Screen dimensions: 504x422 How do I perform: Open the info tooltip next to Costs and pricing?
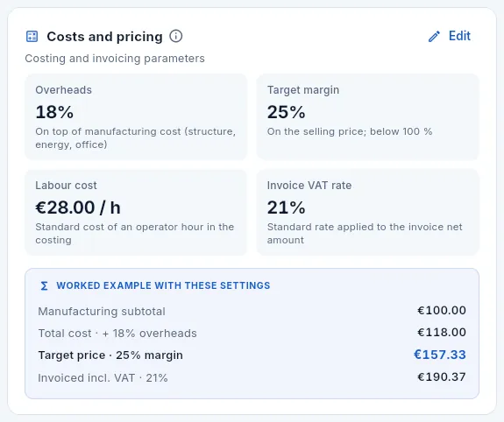click(x=176, y=36)
